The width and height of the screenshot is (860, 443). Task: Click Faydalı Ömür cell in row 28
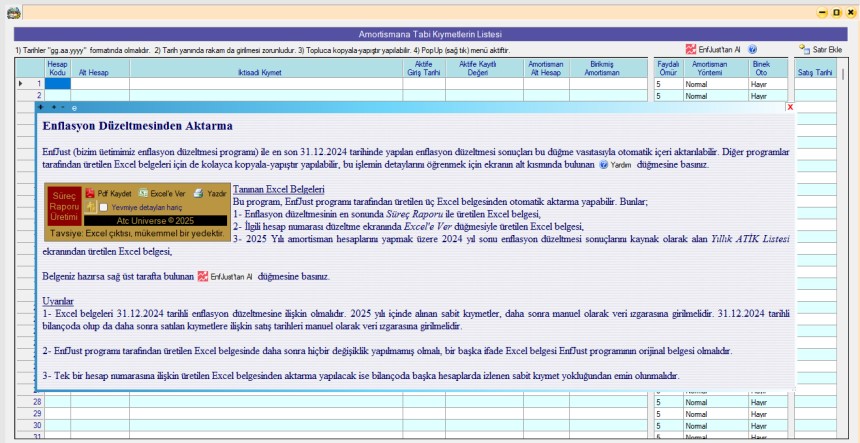[666, 402]
